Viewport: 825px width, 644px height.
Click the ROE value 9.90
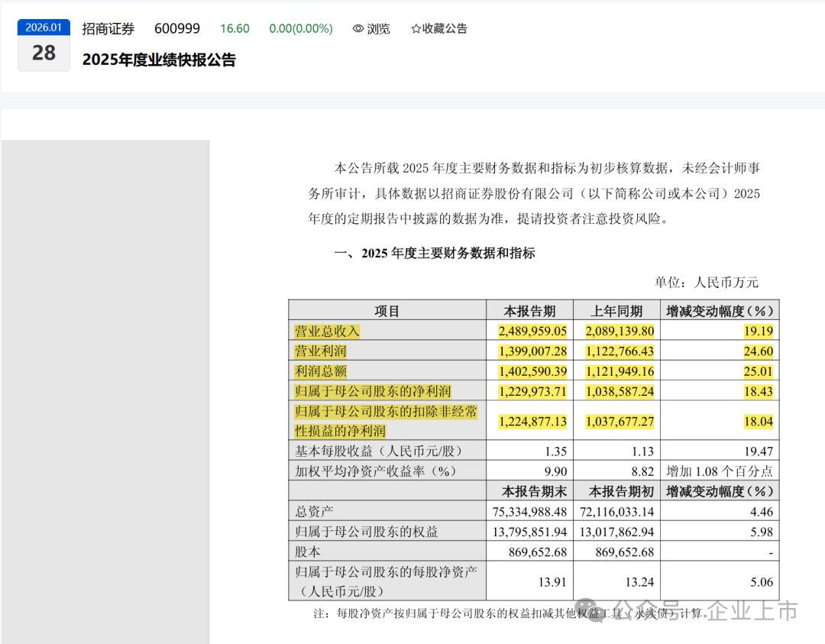(x=555, y=471)
